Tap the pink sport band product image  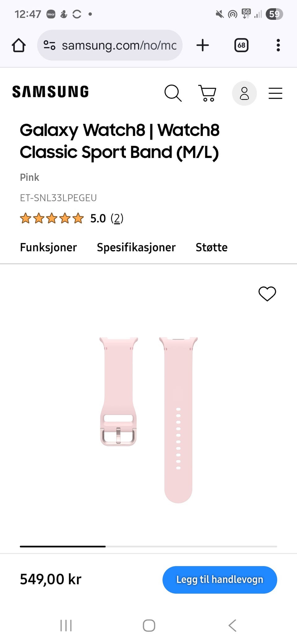[x=148, y=420]
